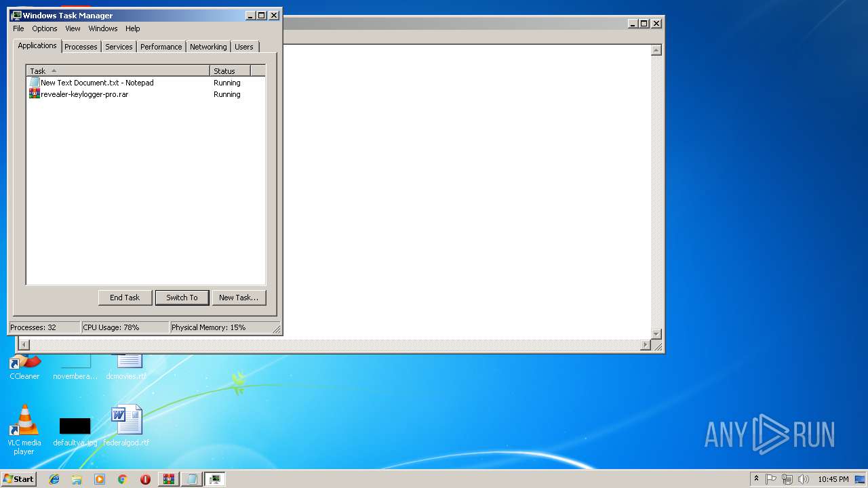Click the End Task button

[125, 298]
